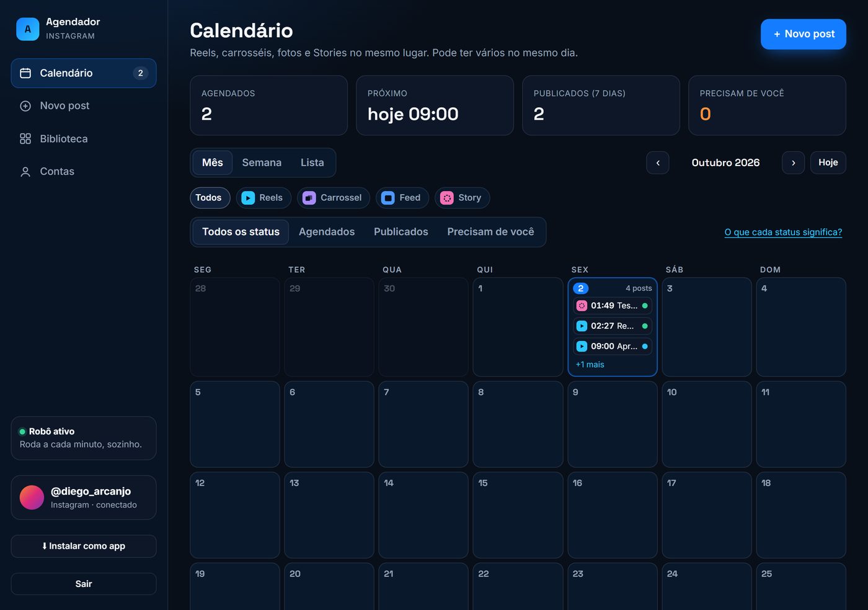Log out with Sair button

[x=84, y=584]
